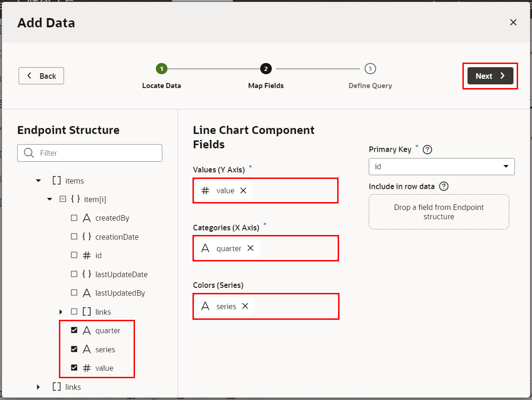Remove quarter from Categories with X icon

point(250,248)
